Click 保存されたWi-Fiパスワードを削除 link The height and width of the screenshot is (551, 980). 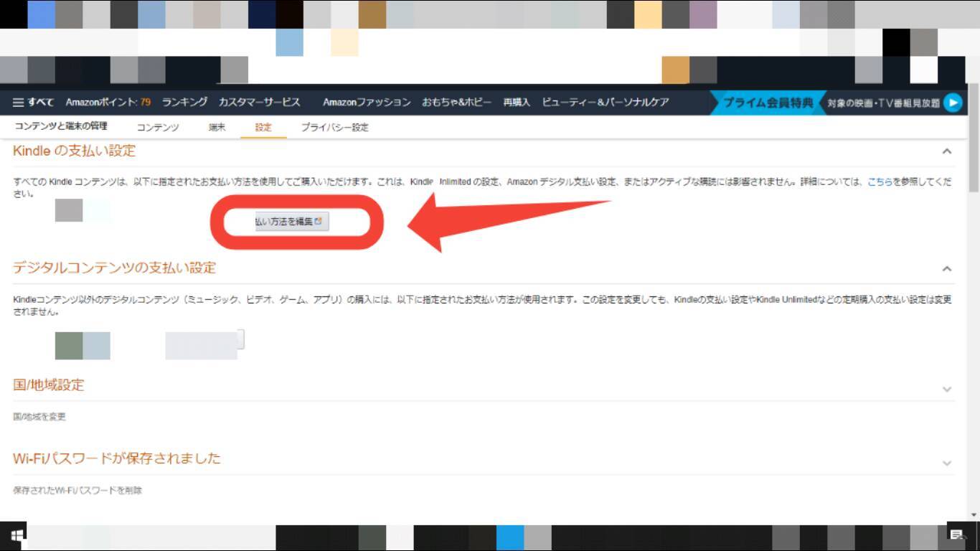[x=77, y=491]
